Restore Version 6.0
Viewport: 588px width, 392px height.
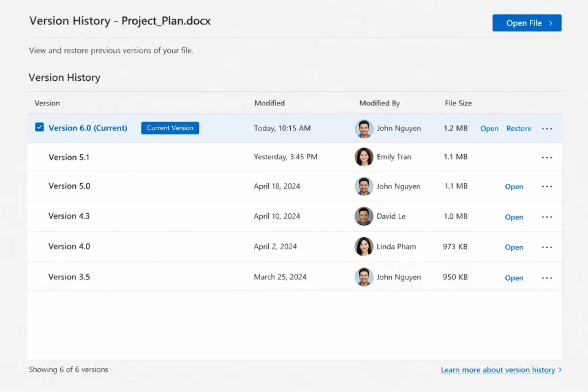[x=518, y=128]
